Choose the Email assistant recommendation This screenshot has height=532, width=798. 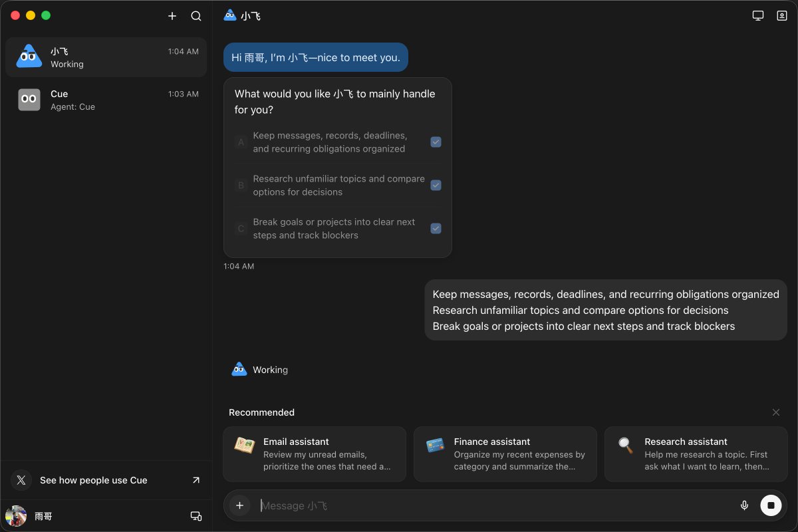tap(315, 454)
